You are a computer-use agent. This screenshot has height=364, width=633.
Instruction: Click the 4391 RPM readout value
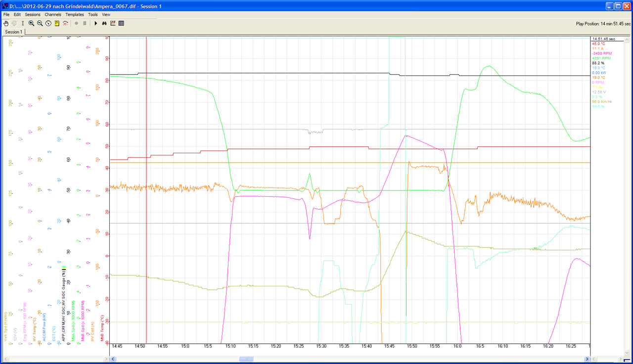coord(600,58)
